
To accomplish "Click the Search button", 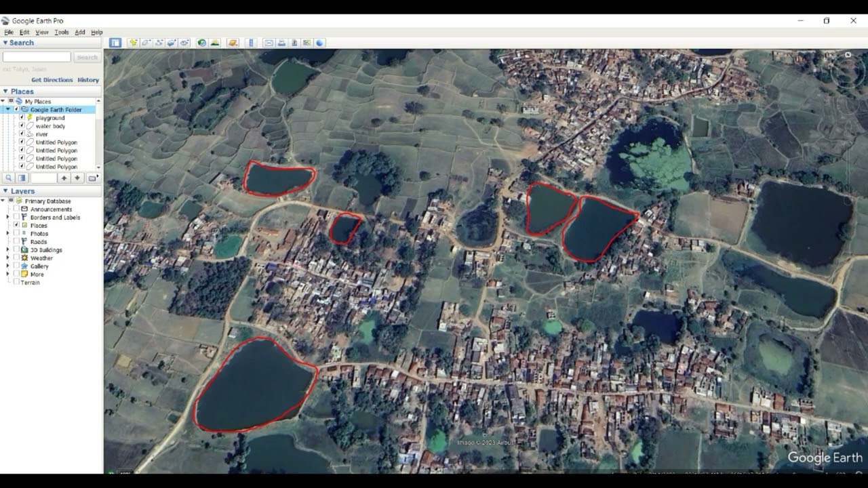I will pyautogui.click(x=87, y=58).
